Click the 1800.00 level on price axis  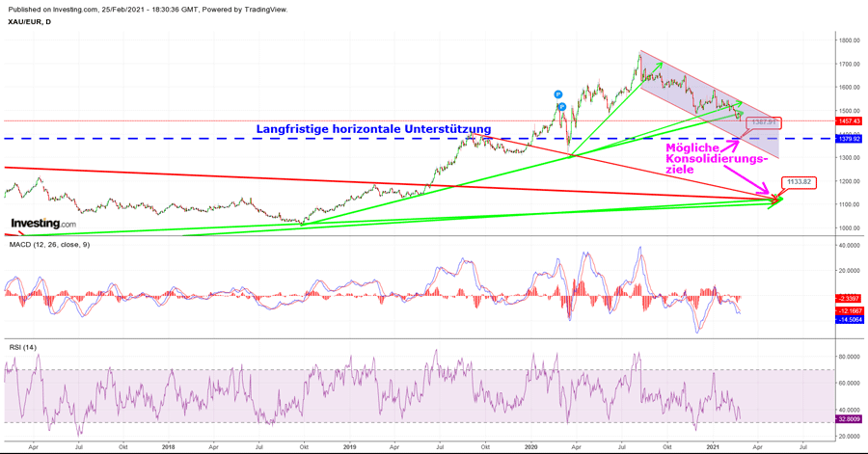coord(849,40)
